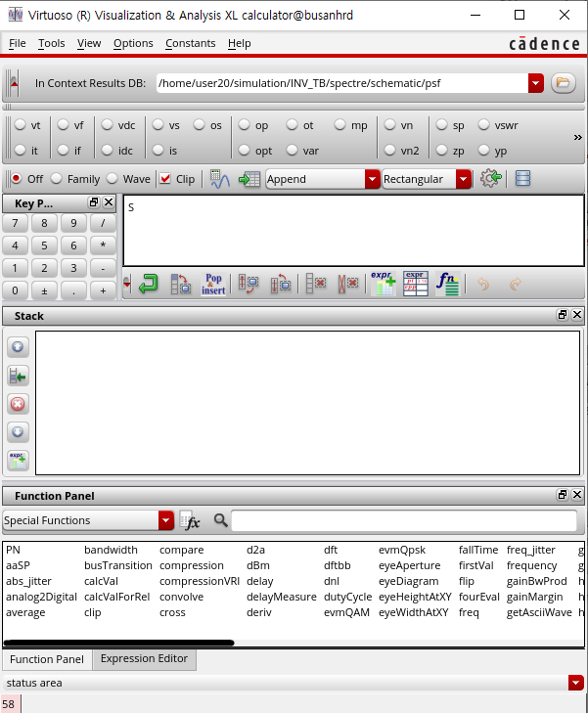This screenshot has width=588, height=713.
Task: Open the File menu
Action: click(x=18, y=43)
